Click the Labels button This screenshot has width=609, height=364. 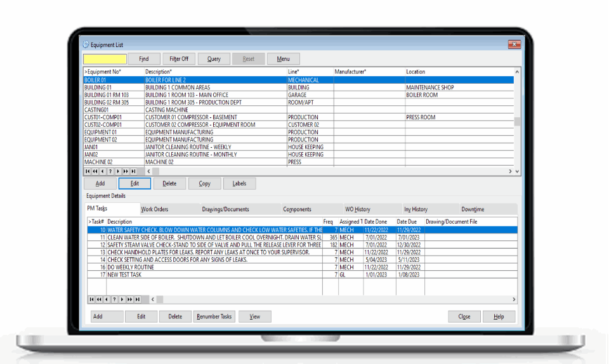pyautogui.click(x=239, y=184)
